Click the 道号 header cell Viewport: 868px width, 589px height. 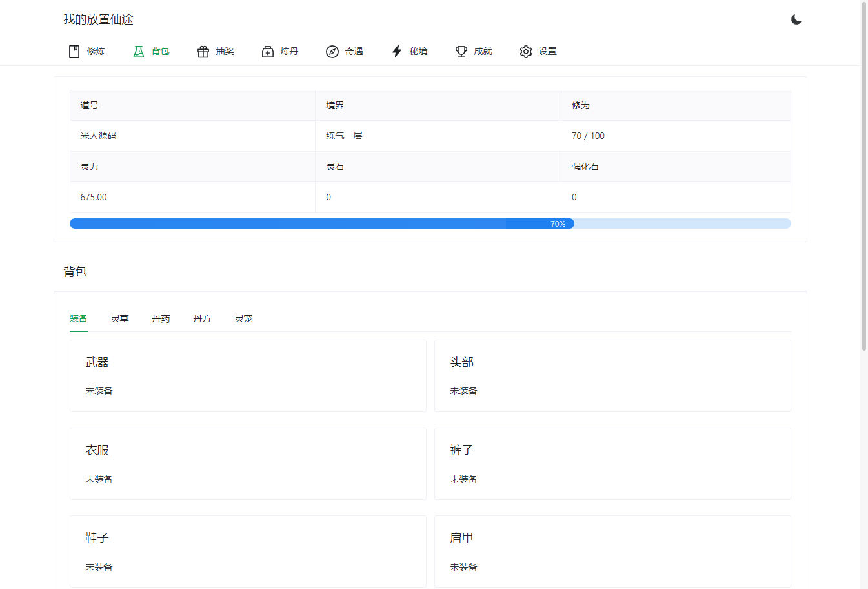coord(192,105)
